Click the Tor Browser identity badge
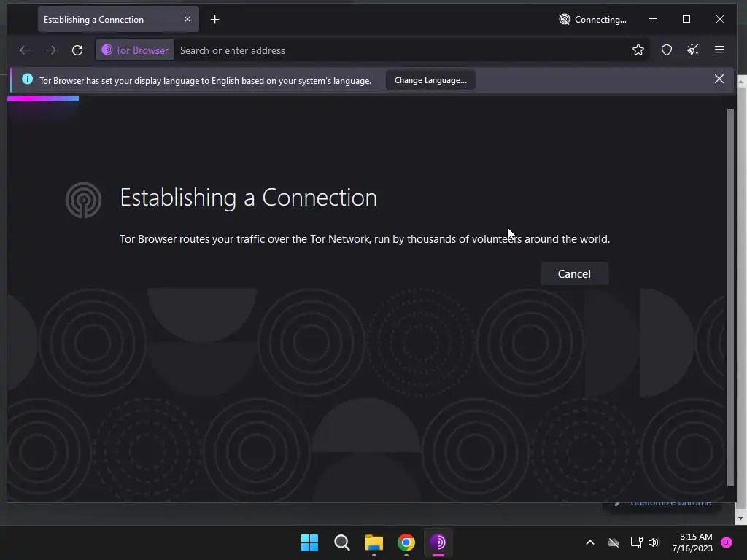747x560 pixels. [x=135, y=50]
